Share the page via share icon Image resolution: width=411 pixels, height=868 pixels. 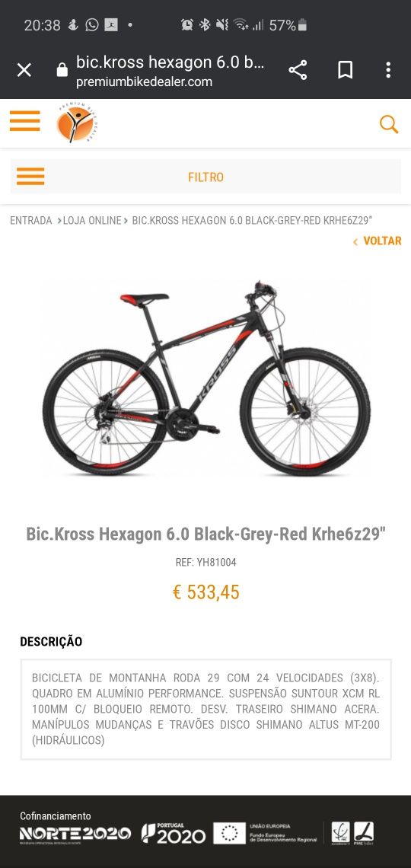(x=298, y=70)
